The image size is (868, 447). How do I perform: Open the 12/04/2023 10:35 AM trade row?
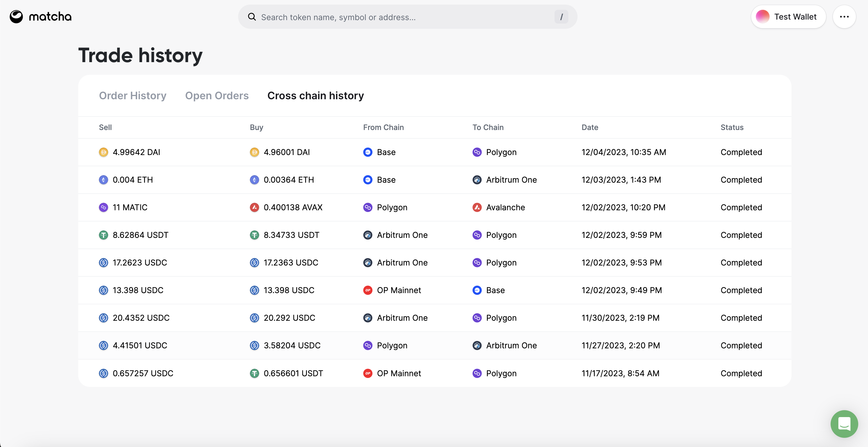(434, 152)
